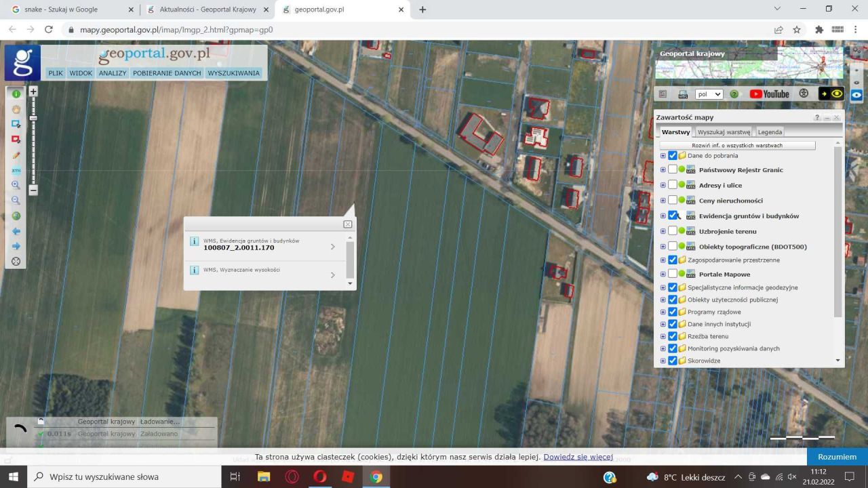Click the green help question mark icon
868x488 pixels.
[x=734, y=94]
